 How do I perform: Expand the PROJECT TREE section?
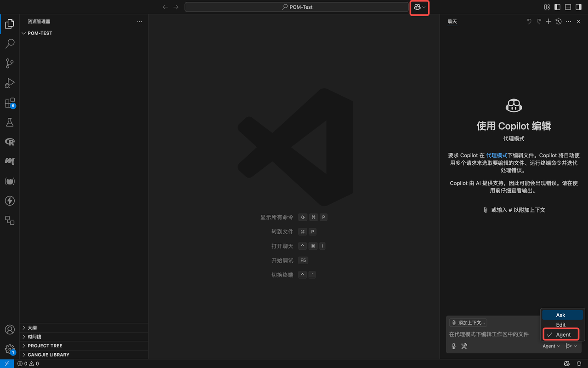pyautogui.click(x=84, y=346)
